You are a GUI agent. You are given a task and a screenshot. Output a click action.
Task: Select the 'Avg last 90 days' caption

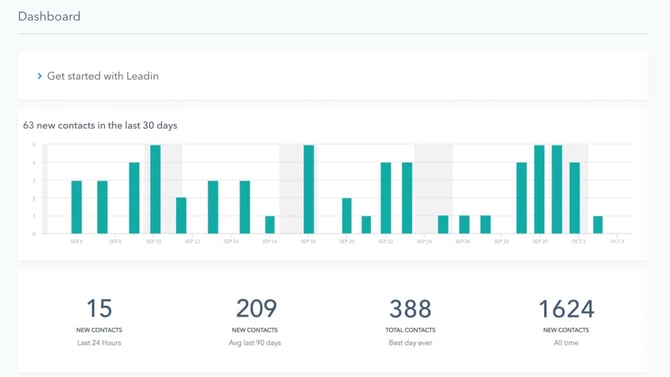(x=255, y=343)
